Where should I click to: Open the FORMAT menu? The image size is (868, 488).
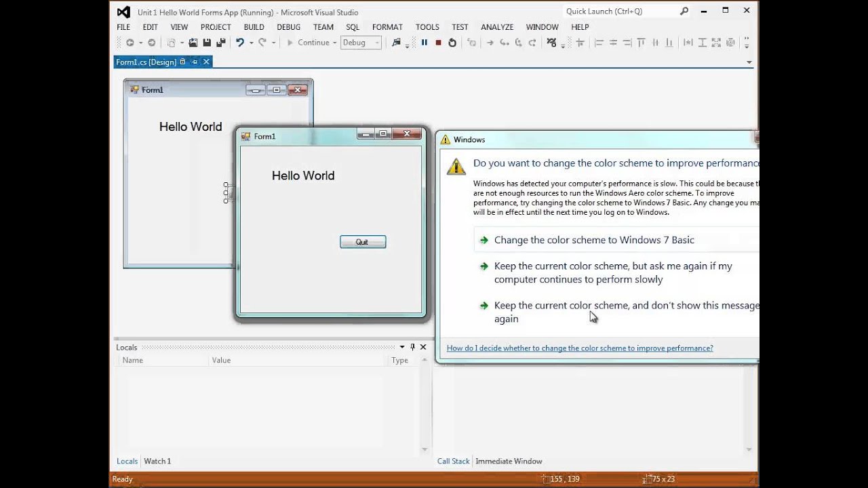click(387, 27)
